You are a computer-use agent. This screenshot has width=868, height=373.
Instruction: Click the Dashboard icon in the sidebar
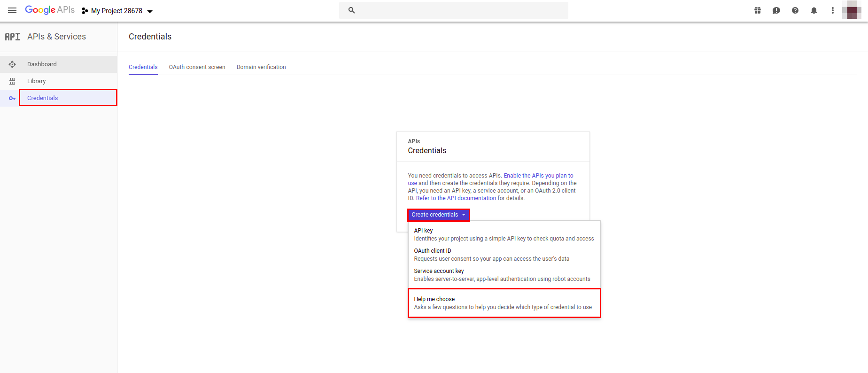pos(12,64)
